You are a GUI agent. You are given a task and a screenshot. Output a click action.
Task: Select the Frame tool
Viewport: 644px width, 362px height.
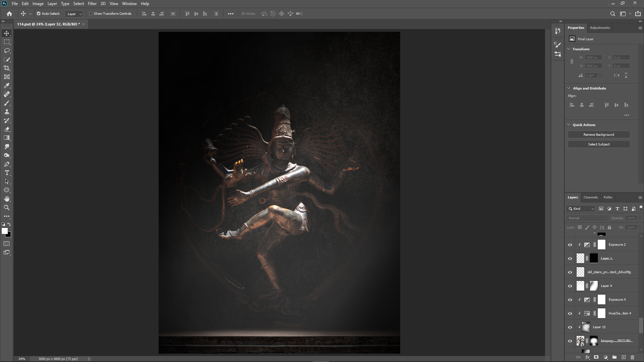tap(7, 77)
